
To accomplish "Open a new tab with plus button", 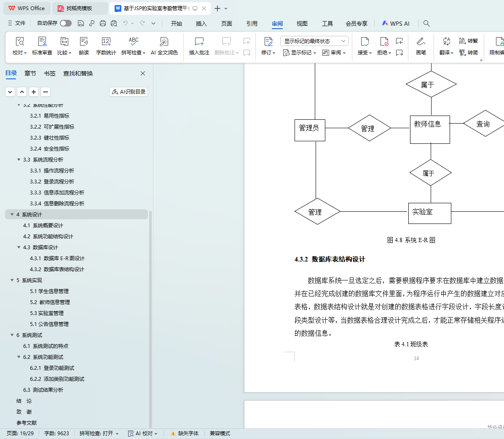I will click(x=217, y=8).
